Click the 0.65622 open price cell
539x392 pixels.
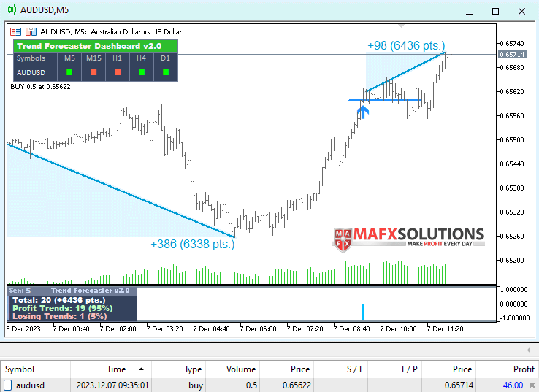(297, 385)
